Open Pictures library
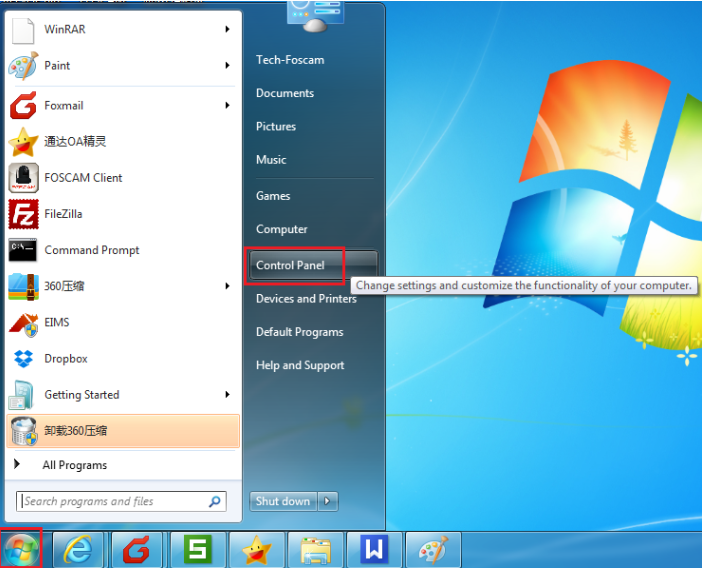Viewport: 702px width, 569px height. 276,127
